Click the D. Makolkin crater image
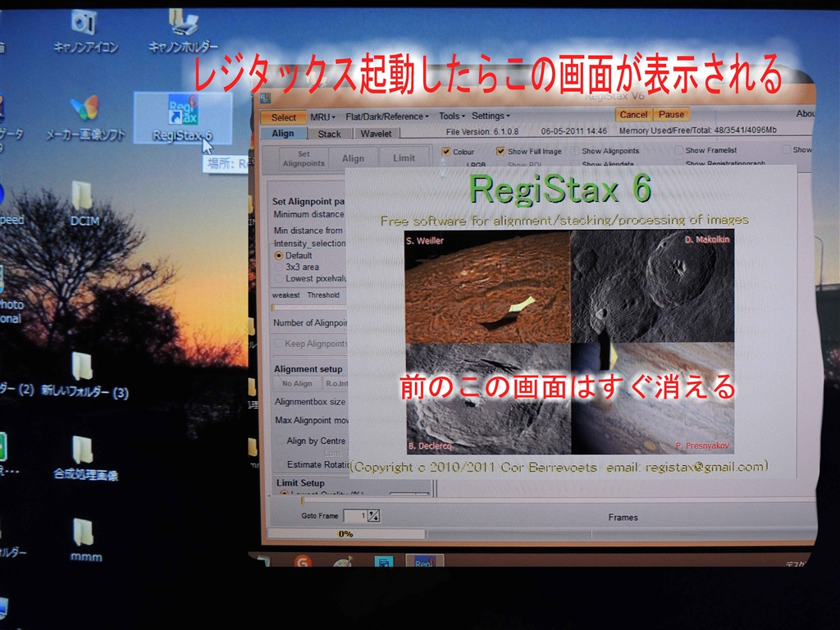Screen dimensions: 840x630 pyautogui.click(x=652, y=285)
